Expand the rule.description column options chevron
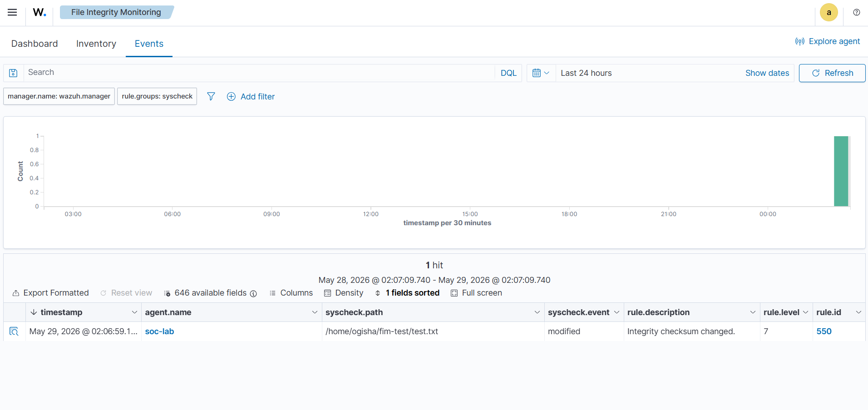The image size is (868, 410). coord(753,312)
